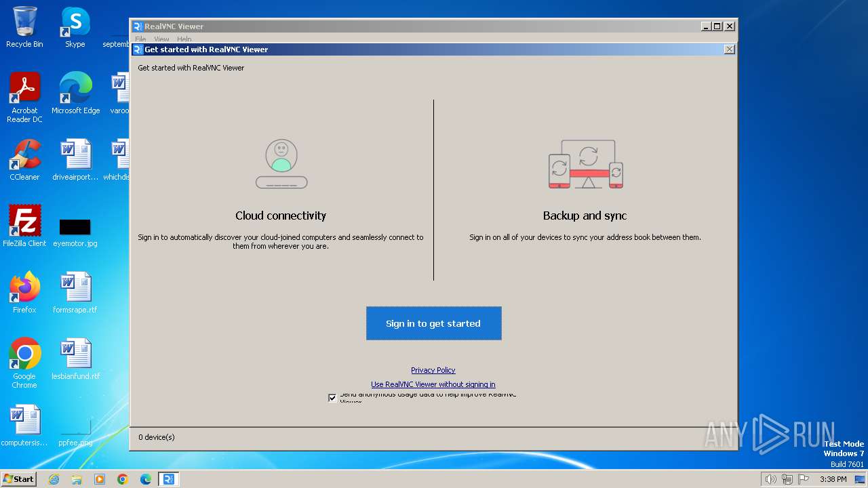Close the Get started dialog

click(729, 49)
